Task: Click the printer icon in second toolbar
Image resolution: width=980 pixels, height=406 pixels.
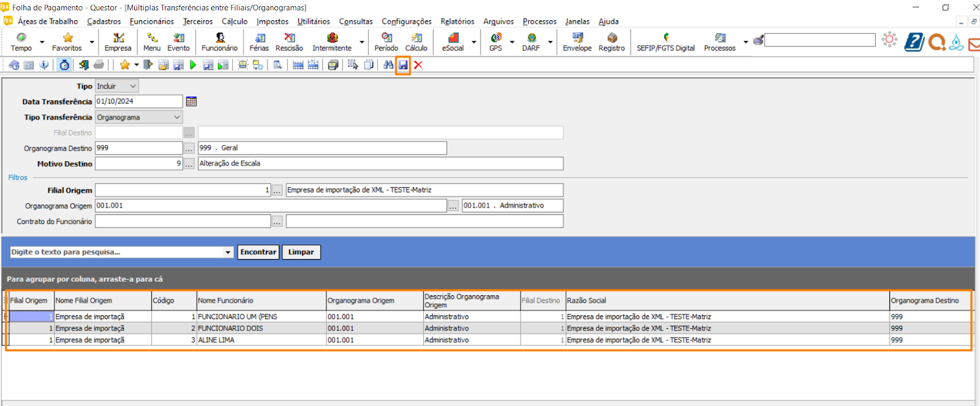Action: pyautogui.click(x=99, y=65)
